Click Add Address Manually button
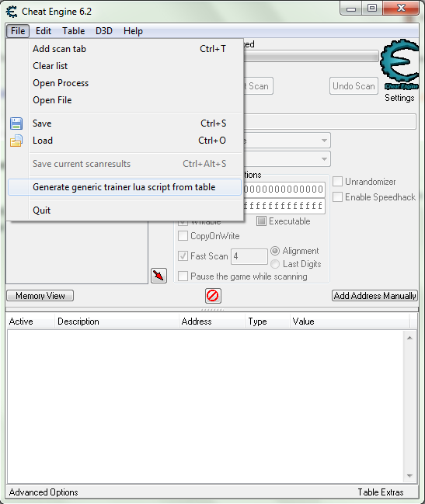425x504 pixels. click(x=374, y=295)
